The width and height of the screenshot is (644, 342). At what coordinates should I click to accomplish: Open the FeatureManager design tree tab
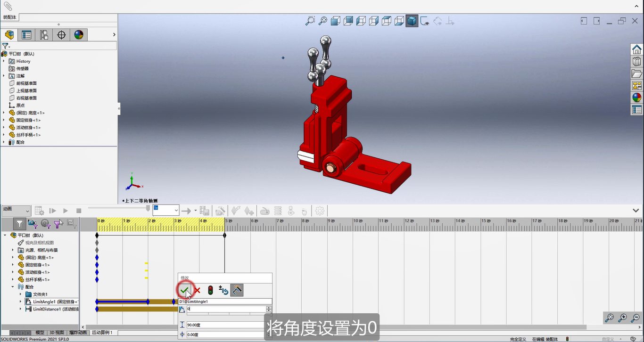click(x=9, y=35)
